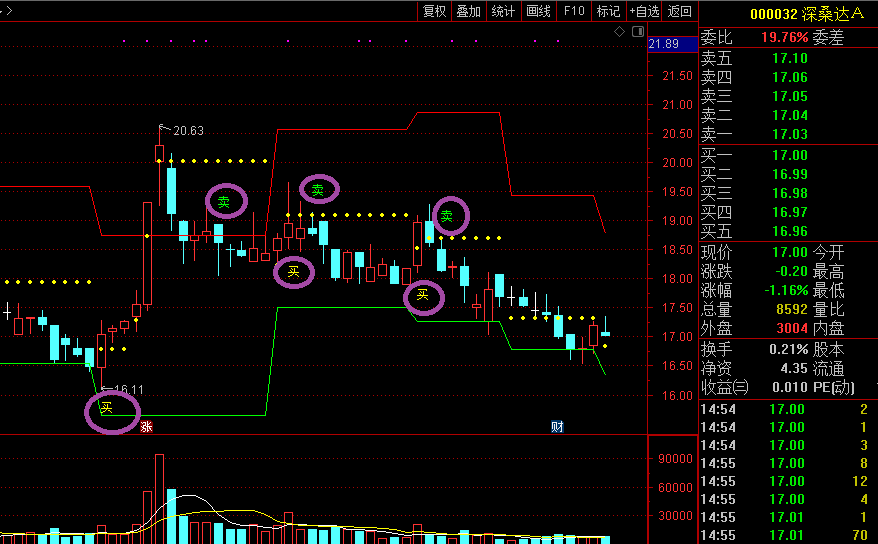Click the 14:54 17.00 tick with volume 2

(784, 409)
